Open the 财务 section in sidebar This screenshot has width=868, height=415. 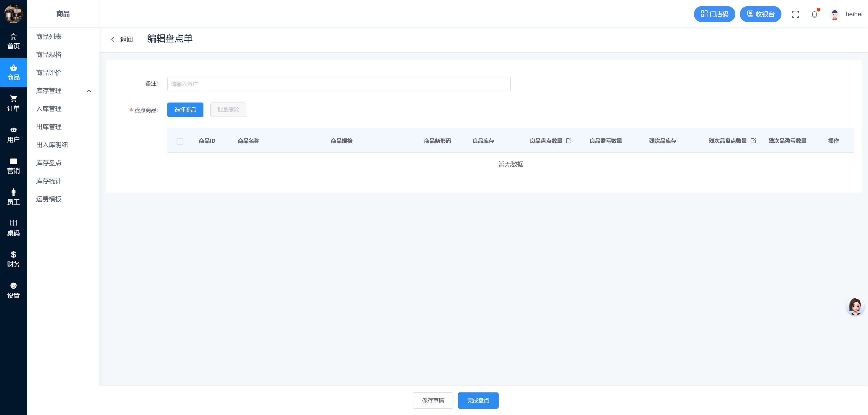click(x=14, y=259)
